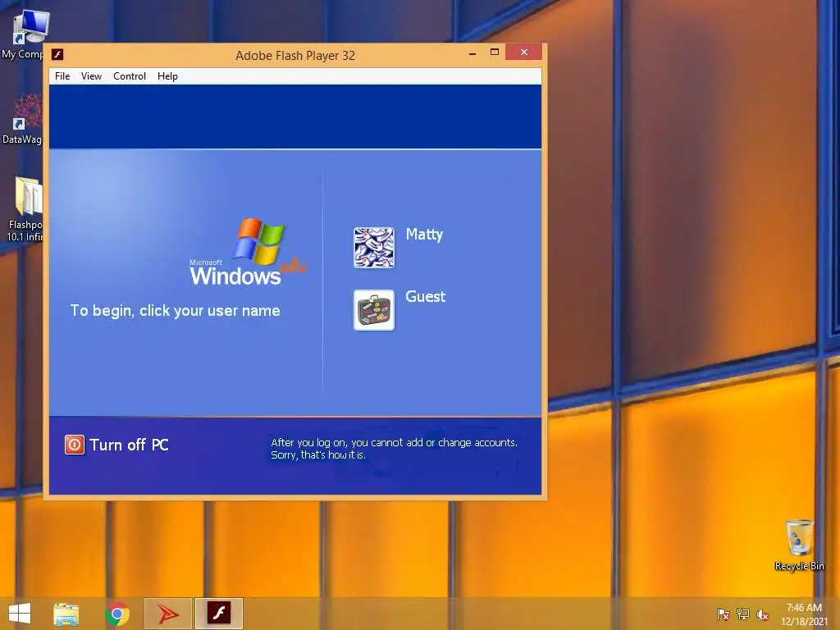Click the Action Center flag tray icon

[x=723, y=614]
